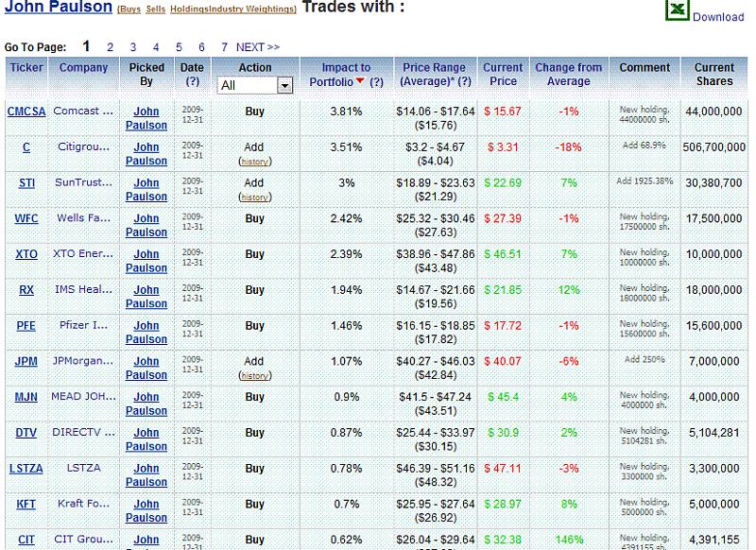Click the IMS Heal... company name cell
Image resolution: width=756 pixels, height=550 pixels.
coord(83,289)
